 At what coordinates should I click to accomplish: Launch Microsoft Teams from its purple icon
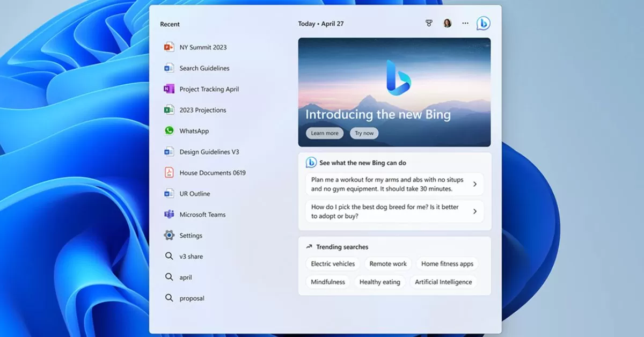[169, 215]
